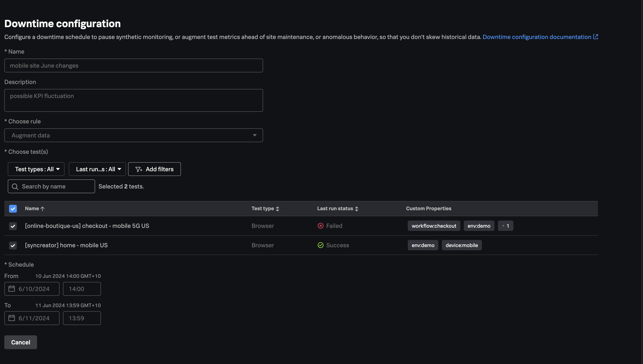Sort the table by Name column arrow
The image size is (643, 364).
coord(42,208)
